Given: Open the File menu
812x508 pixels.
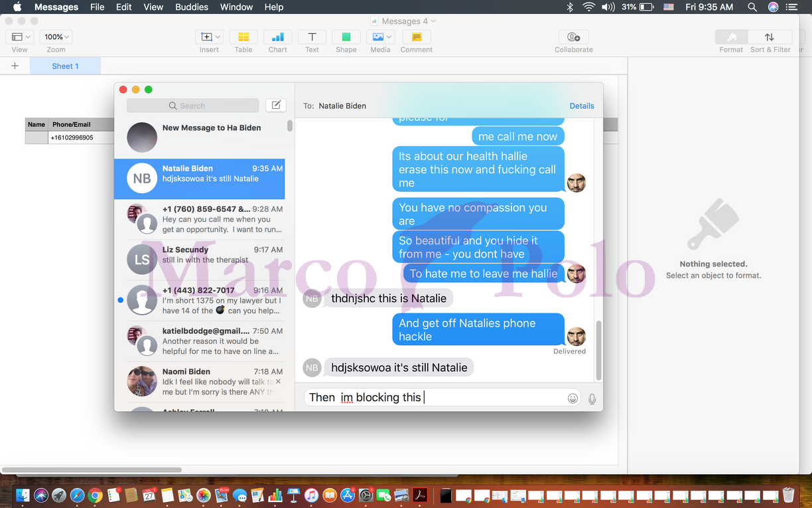Looking at the screenshot, I should [x=98, y=7].
